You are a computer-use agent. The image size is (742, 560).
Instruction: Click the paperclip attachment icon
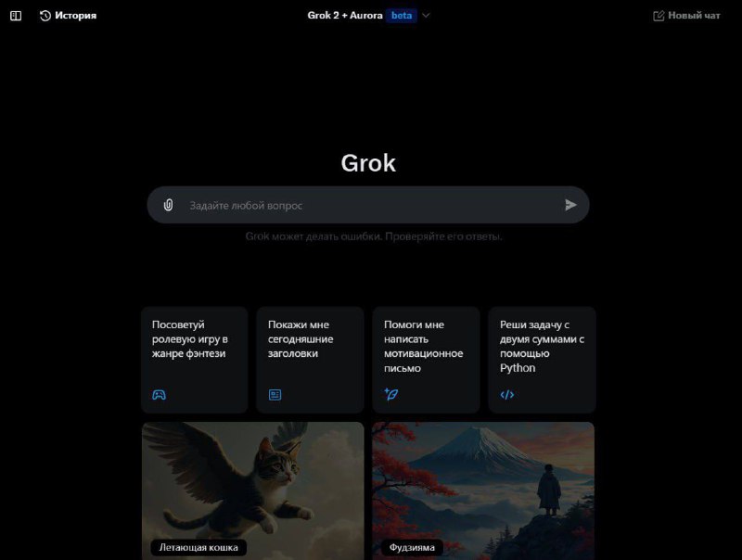169,205
